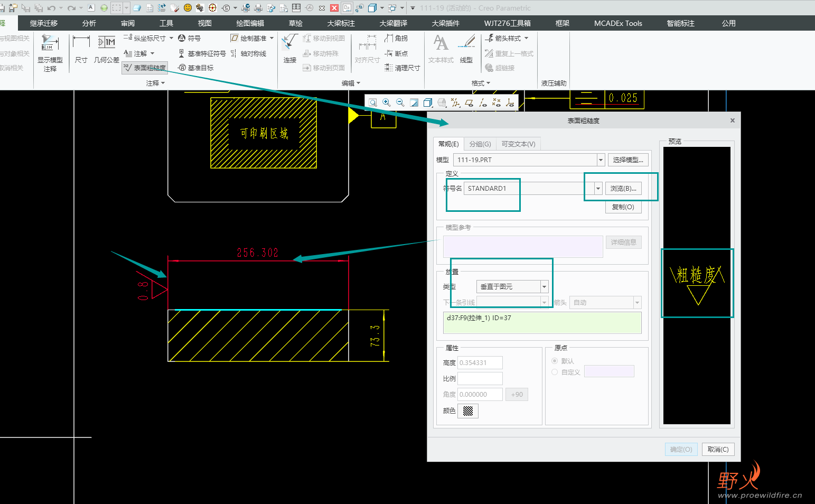
Task: Click the Attach (连接) tool
Action: coord(290,49)
